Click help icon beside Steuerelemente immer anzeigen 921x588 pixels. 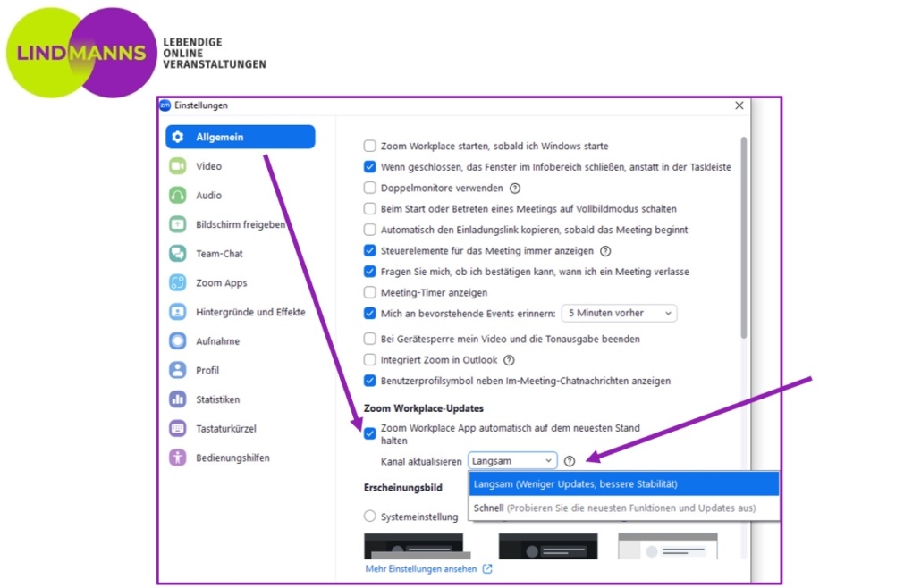coord(605,251)
